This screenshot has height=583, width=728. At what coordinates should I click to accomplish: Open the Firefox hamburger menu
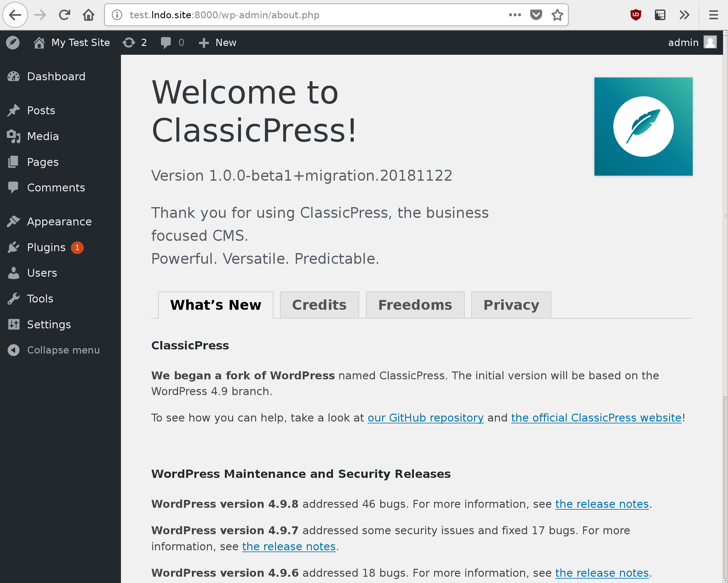click(x=713, y=15)
